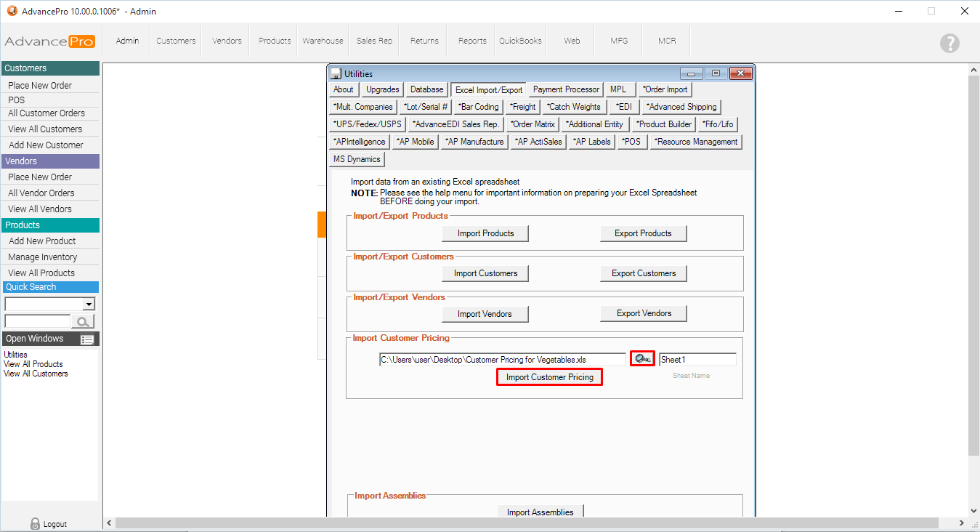
Task: Click the AdvancePro logo
Action: 49,41
